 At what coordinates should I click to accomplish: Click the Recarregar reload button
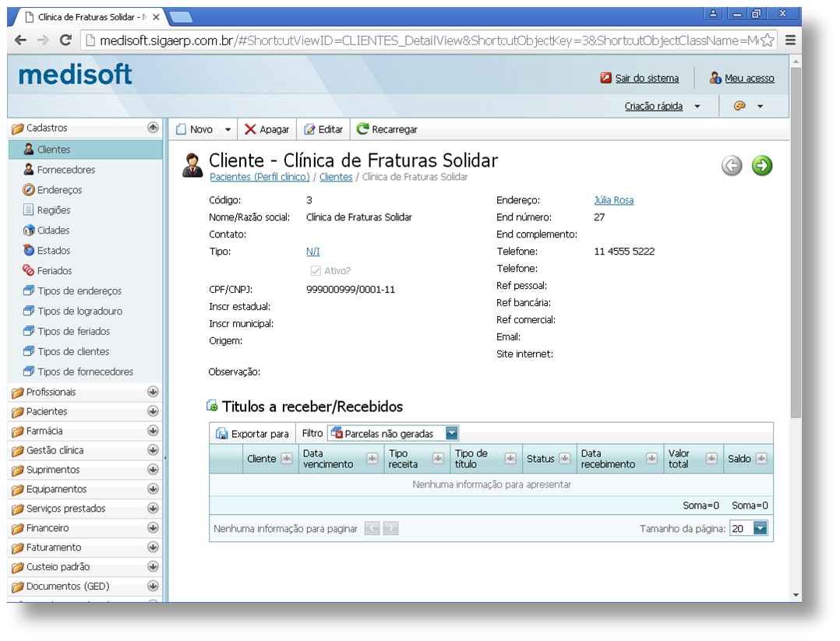click(x=386, y=129)
